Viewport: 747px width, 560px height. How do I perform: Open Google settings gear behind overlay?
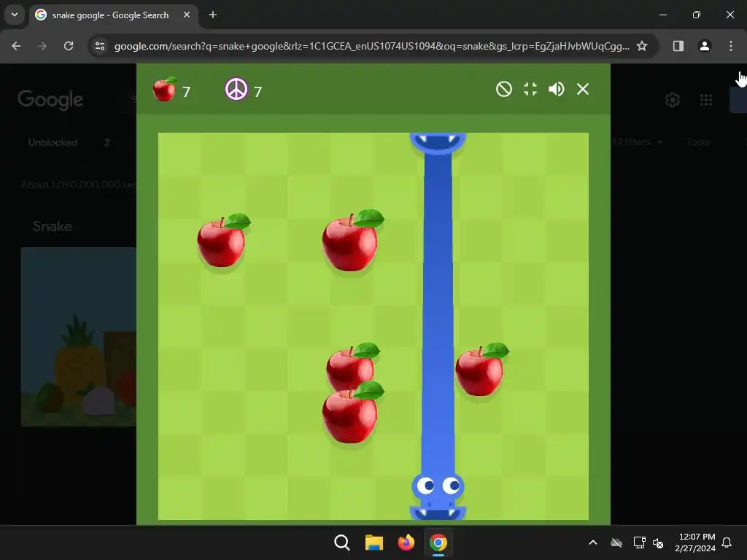(x=672, y=100)
